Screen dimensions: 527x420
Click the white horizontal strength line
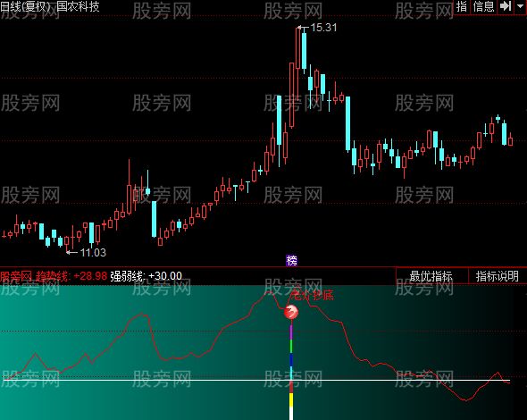(256, 381)
